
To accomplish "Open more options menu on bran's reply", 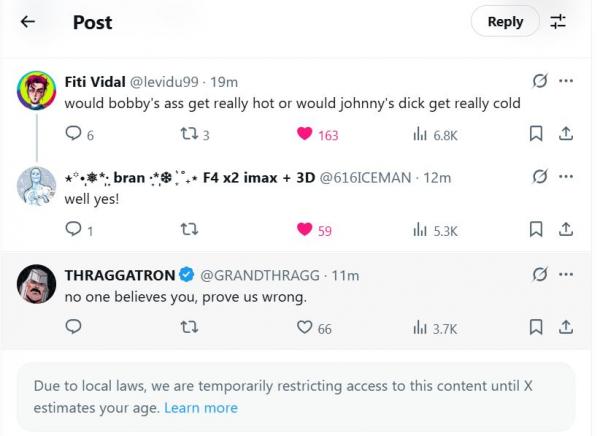I will pos(566,176).
